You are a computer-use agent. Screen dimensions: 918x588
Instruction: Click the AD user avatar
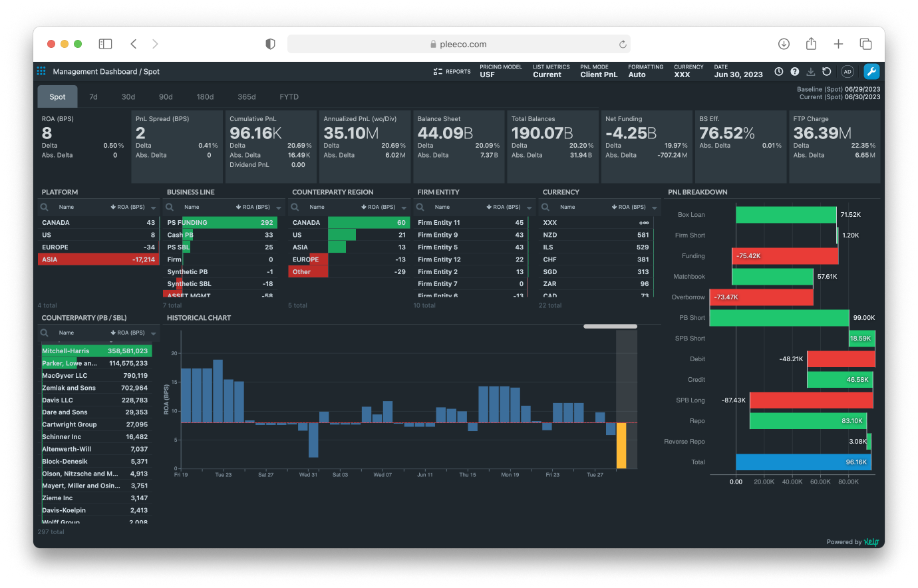tap(847, 71)
